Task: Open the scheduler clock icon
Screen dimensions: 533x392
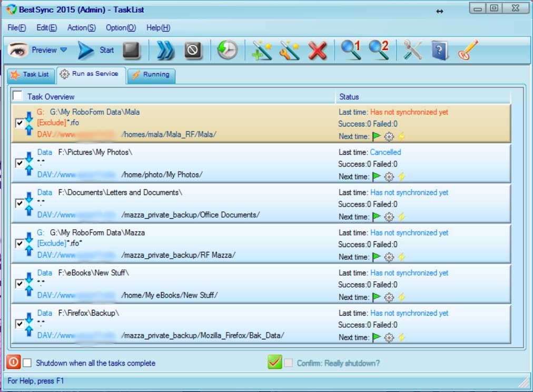Action: (x=226, y=50)
